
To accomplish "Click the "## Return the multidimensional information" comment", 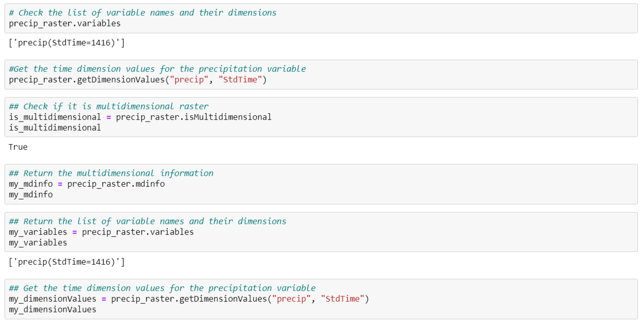I will tap(111, 173).
